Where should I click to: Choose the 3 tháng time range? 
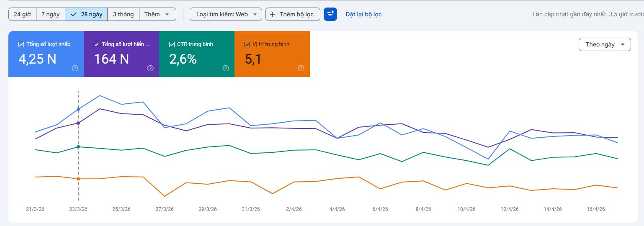click(x=123, y=14)
